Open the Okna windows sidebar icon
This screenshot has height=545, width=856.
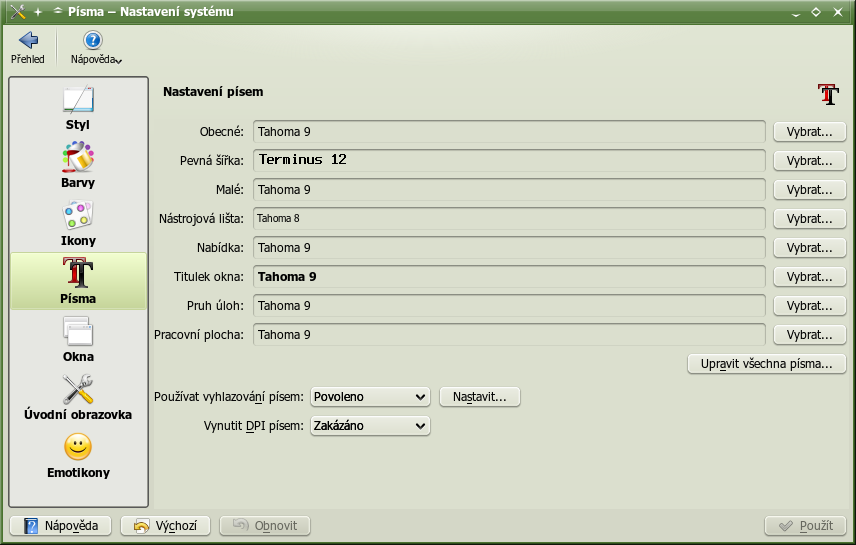click(x=78, y=331)
